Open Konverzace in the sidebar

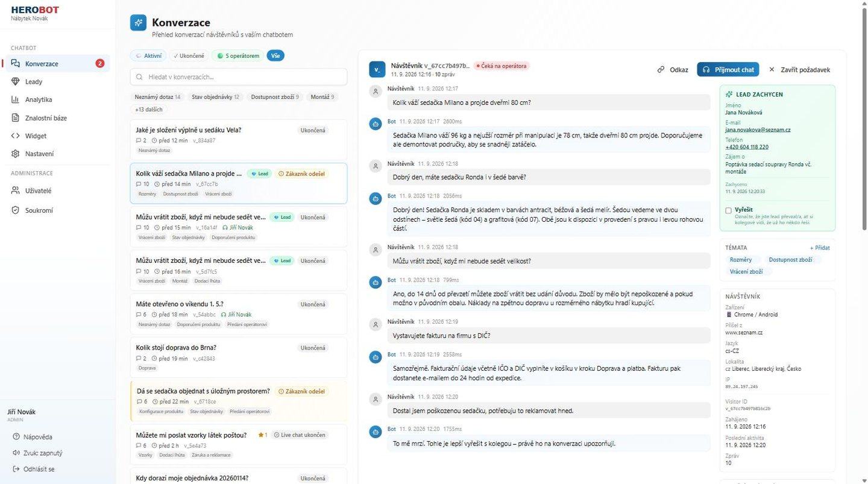coord(58,63)
